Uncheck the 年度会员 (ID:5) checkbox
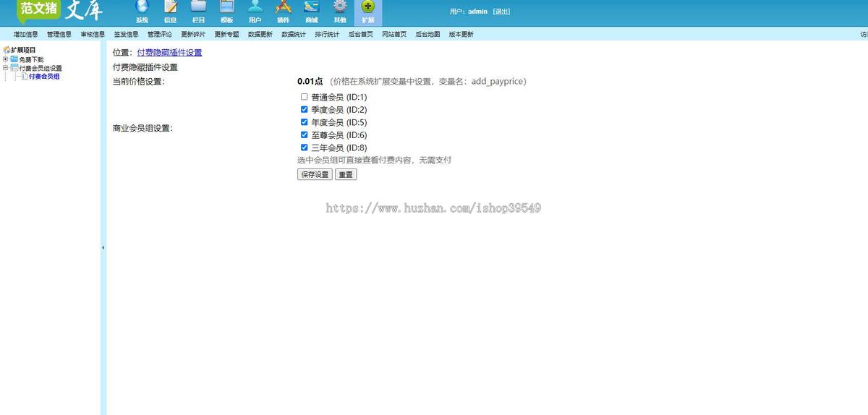The width and height of the screenshot is (868, 415). click(305, 122)
